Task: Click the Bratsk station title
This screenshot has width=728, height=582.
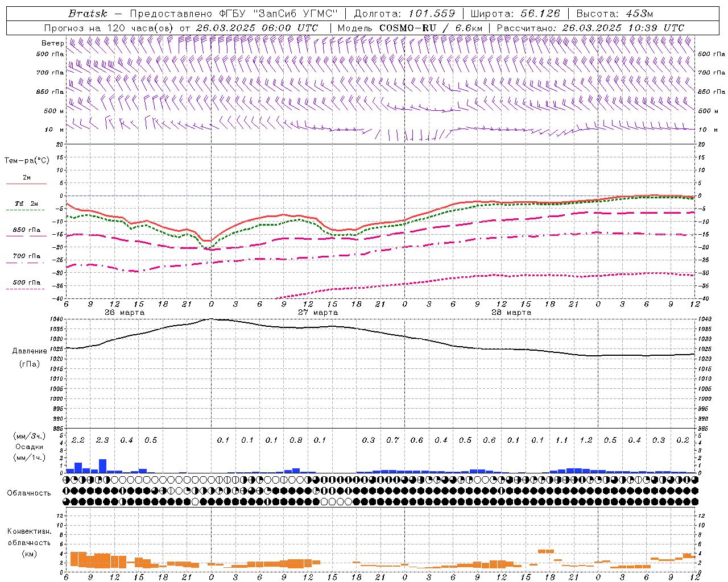Action: (x=87, y=14)
